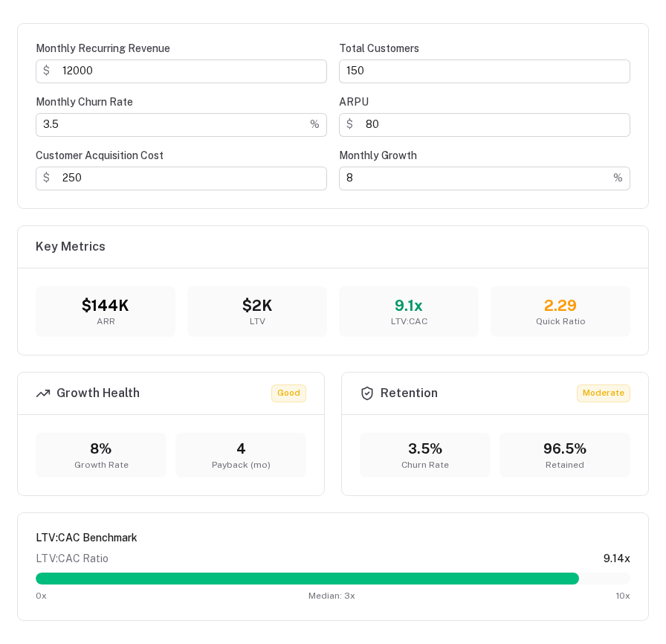
Task: Click the Monthly Growth label
Action: click(x=378, y=155)
